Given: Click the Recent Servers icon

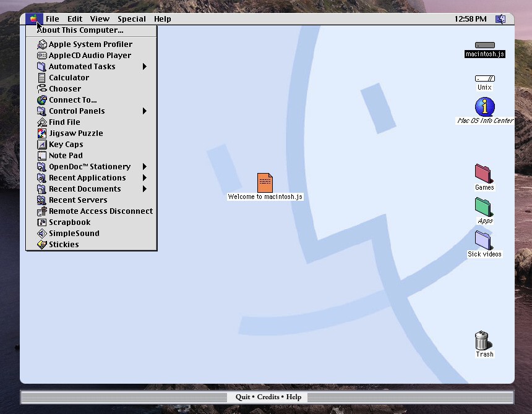Looking at the screenshot, I should pyautogui.click(x=41, y=200).
